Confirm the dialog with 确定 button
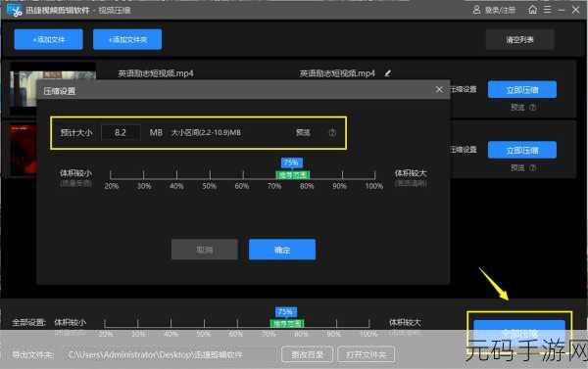This screenshot has width=588, height=369. 282,250
